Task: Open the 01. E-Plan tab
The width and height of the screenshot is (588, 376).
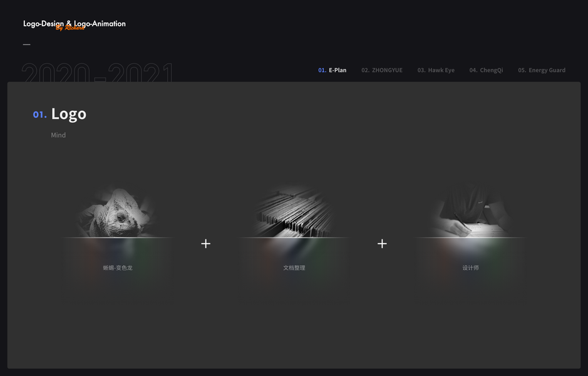Action: [333, 70]
